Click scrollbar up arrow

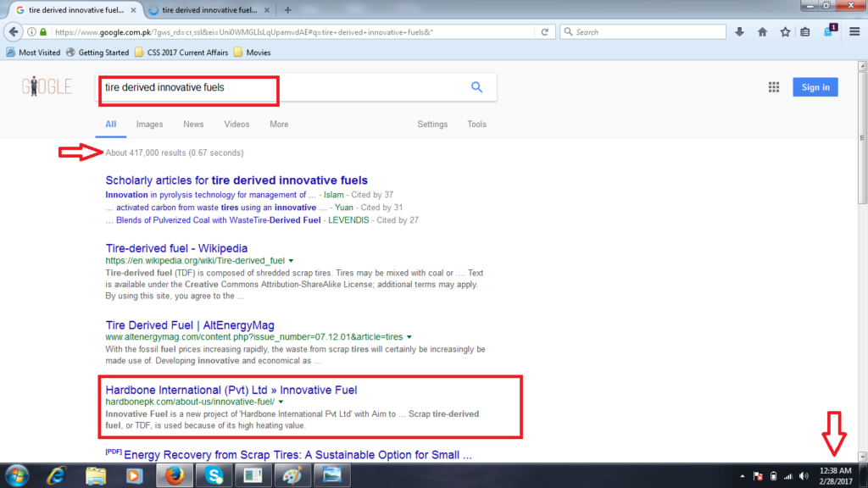click(862, 66)
